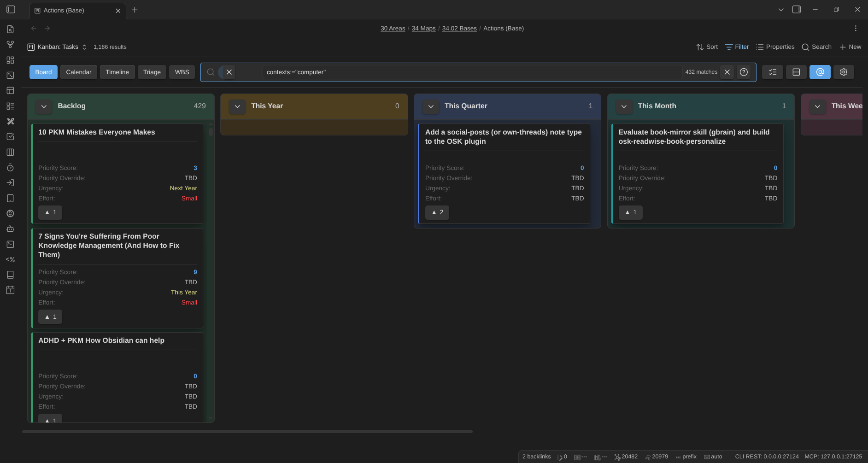The image size is (868, 463).
Task: Click the Backlog column vertical scrollbar
Action: [x=211, y=132]
